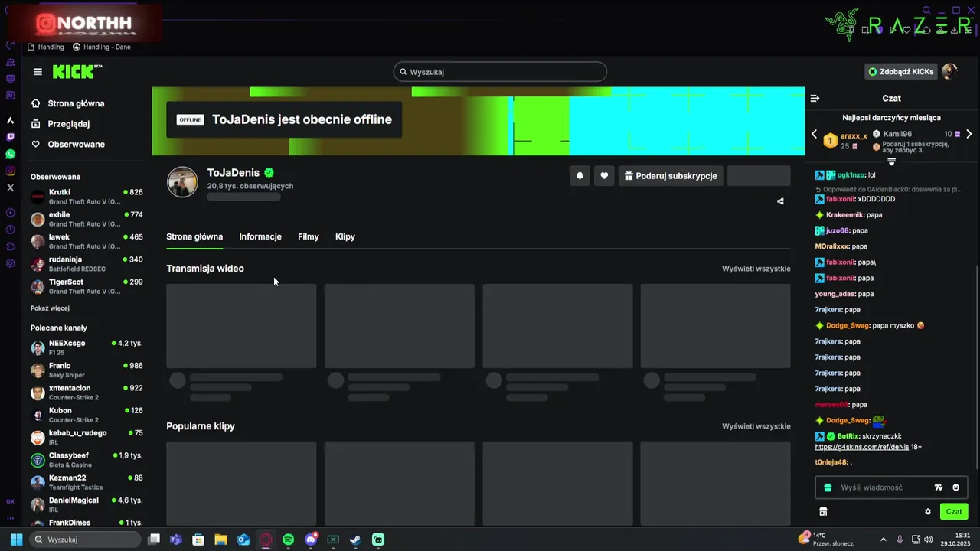Open Instagram in Opera sidebar
980x551 pixels.
pyautogui.click(x=11, y=171)
